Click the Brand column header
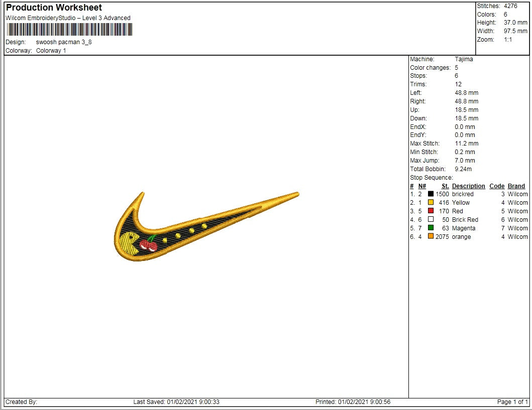The height and width of the screenshot is (410, 532). pyautogui.click(x=516, y=186)
